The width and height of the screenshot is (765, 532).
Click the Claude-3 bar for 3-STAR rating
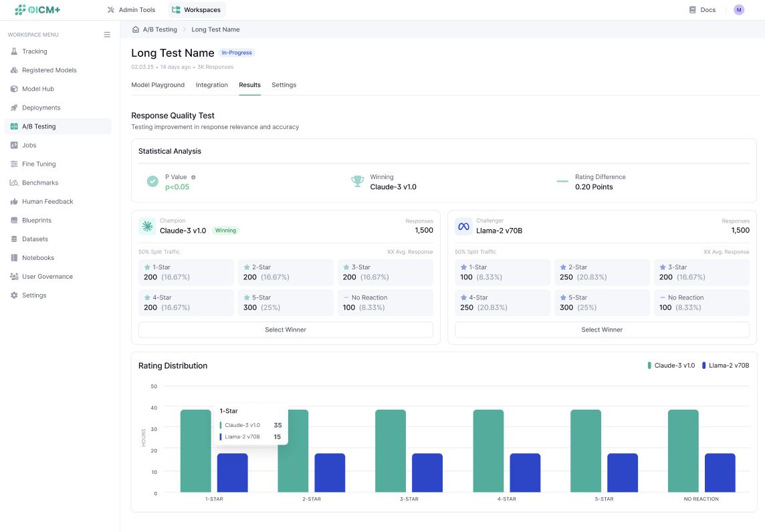coord(391,451)
